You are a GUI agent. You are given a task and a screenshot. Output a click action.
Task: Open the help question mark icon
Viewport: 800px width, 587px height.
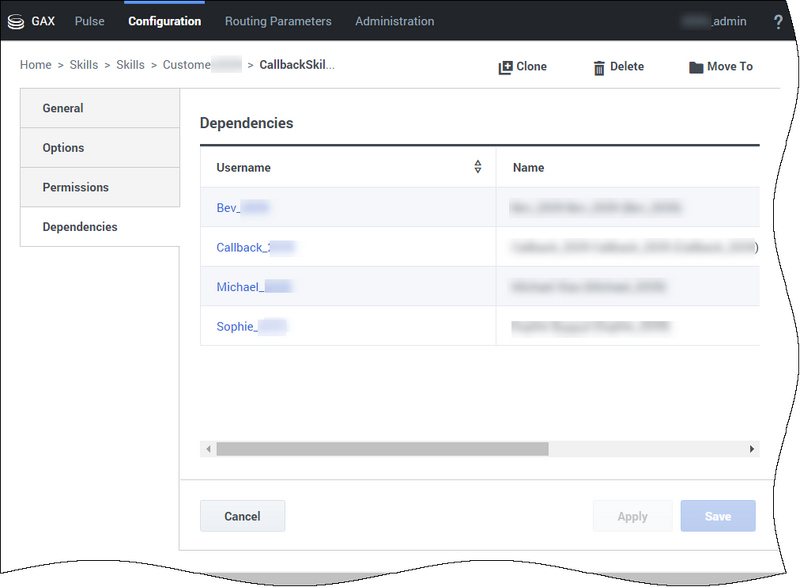pyautogui.click(x=778, y=21)
